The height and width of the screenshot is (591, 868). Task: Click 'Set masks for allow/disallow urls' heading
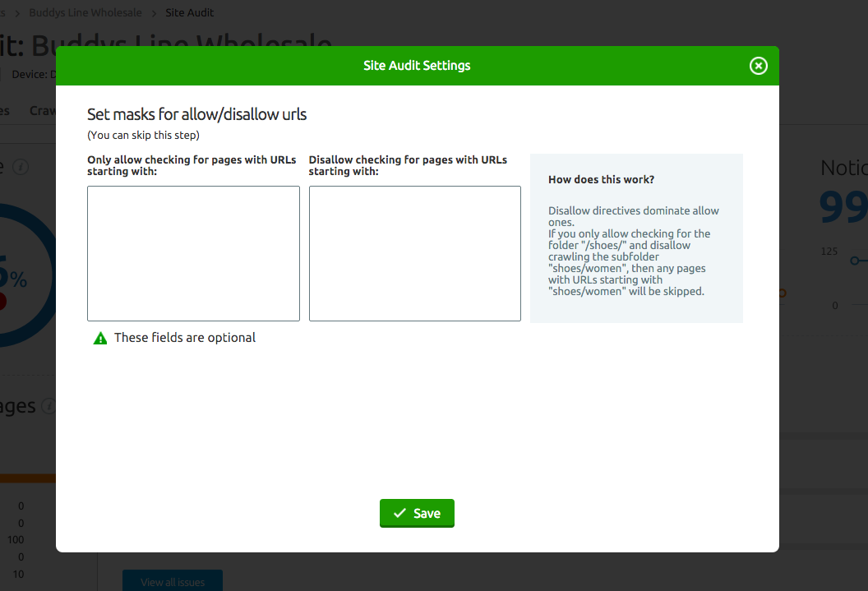click(x=196, y=114)
